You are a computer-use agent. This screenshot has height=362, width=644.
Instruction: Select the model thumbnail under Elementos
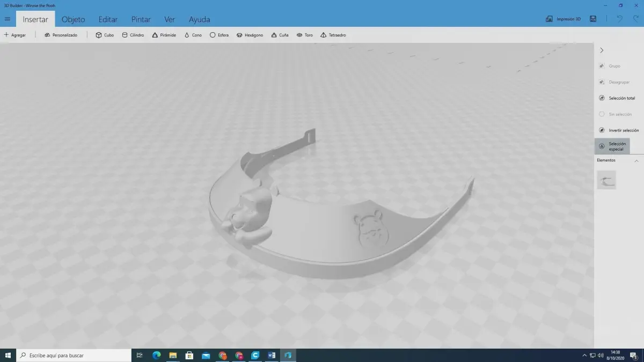click(606, 180)
